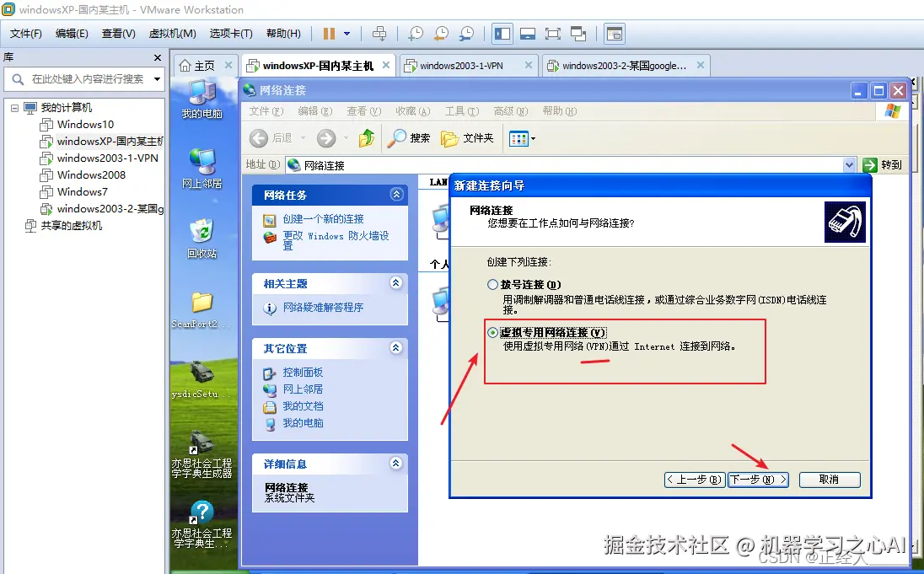Viewport: 924px width, 574px height.
Task: Open 控制面板 link under 其它位置
Action: 303,373
